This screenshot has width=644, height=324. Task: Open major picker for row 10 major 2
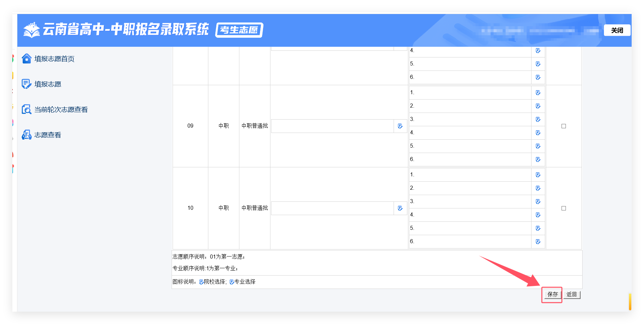click(x=538, y=188)
